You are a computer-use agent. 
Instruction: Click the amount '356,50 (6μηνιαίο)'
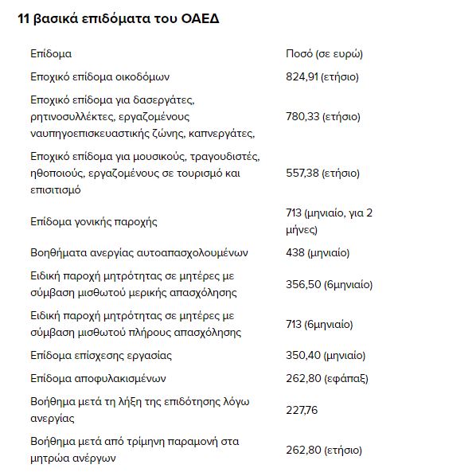pos(329,285)
